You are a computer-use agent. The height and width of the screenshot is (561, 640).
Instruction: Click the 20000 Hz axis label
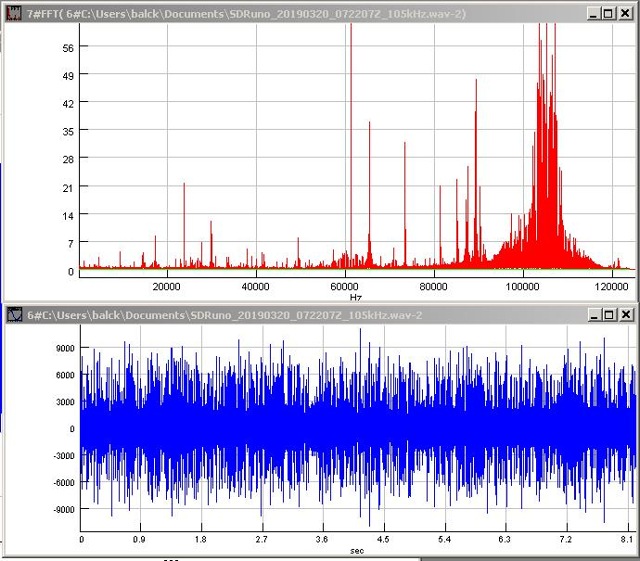coord(167,287)
